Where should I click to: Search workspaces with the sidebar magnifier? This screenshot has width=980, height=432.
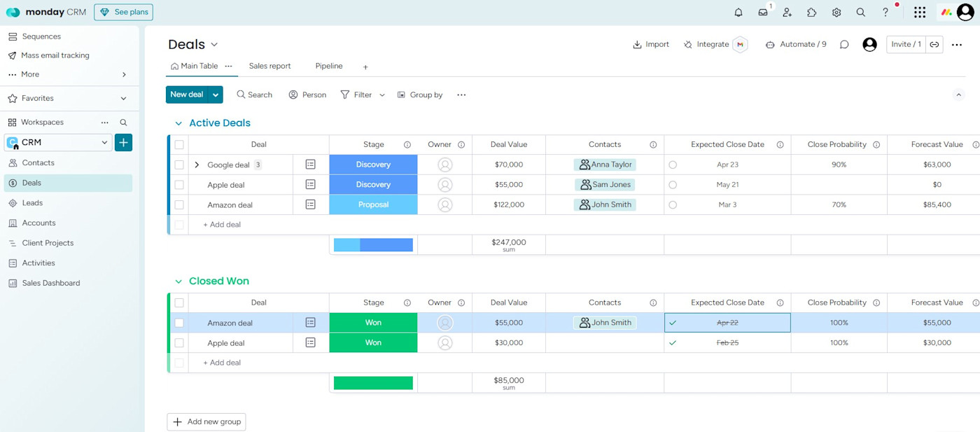point(123,122)
